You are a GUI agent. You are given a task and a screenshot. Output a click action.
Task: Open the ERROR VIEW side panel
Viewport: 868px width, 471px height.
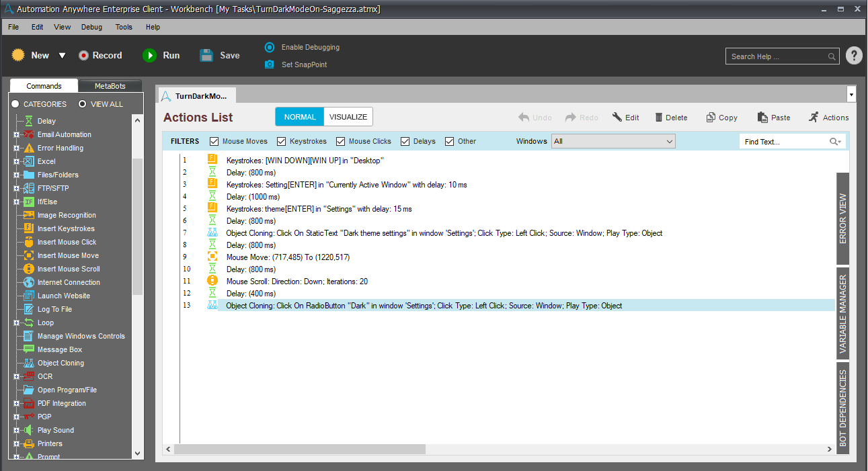(x=843, y=218)
